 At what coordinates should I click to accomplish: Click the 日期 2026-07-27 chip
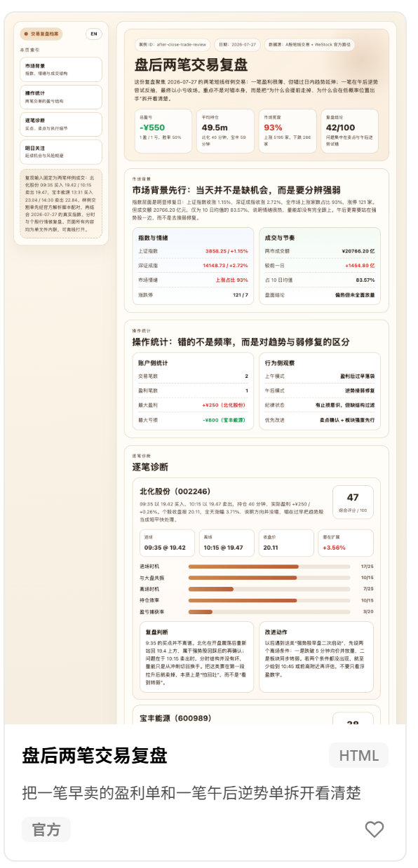point(238,44)
